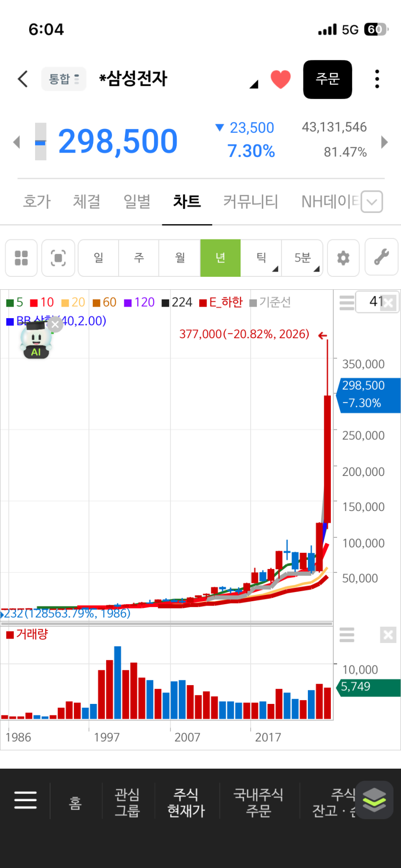The image size is (401, 868).
Task: Open price chart hamburger menu icon
Action: [x=347, y=303]
